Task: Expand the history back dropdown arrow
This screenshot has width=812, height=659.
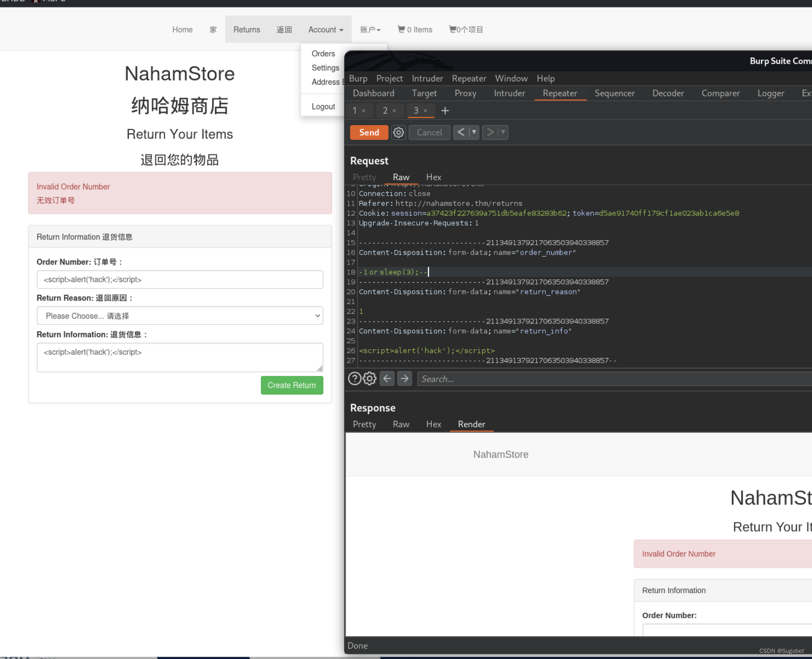Action: [474, 132]
